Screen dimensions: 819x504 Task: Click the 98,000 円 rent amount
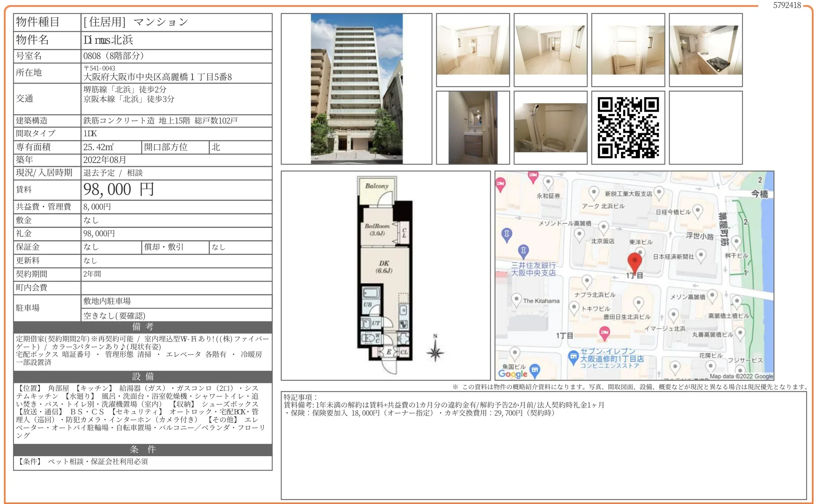coord(118,190)
